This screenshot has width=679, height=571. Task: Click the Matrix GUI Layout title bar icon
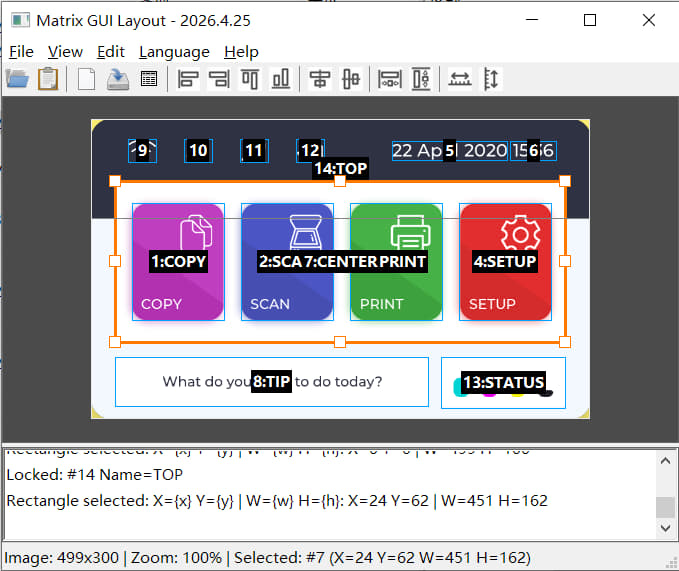point(20,20)
